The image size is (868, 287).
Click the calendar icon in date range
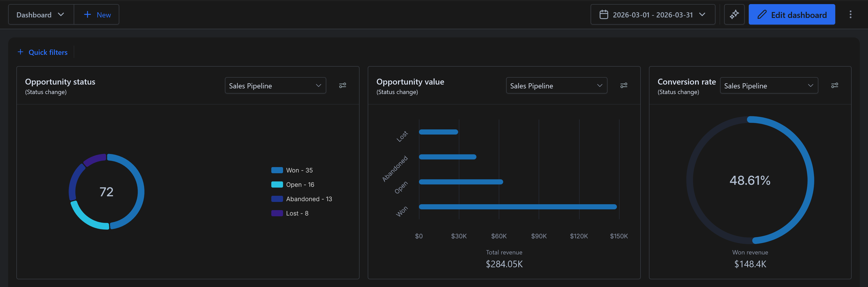pyautogui.click(x=603, y=15)
